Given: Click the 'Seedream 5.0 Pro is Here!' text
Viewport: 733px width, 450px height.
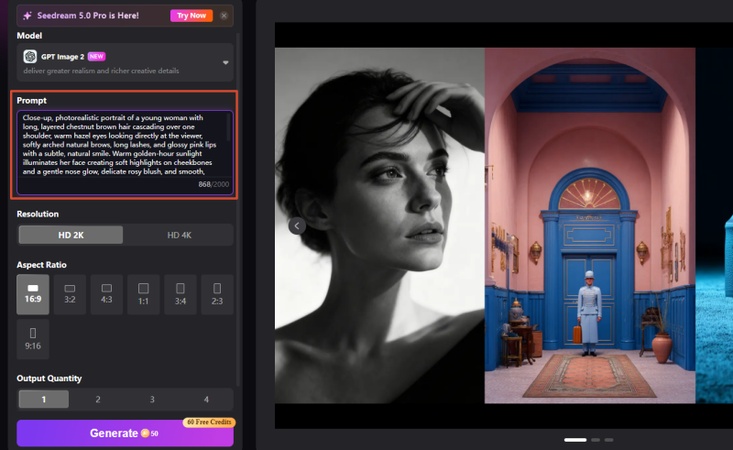Looking at the screenshot, I should click(x=88, y=15).
